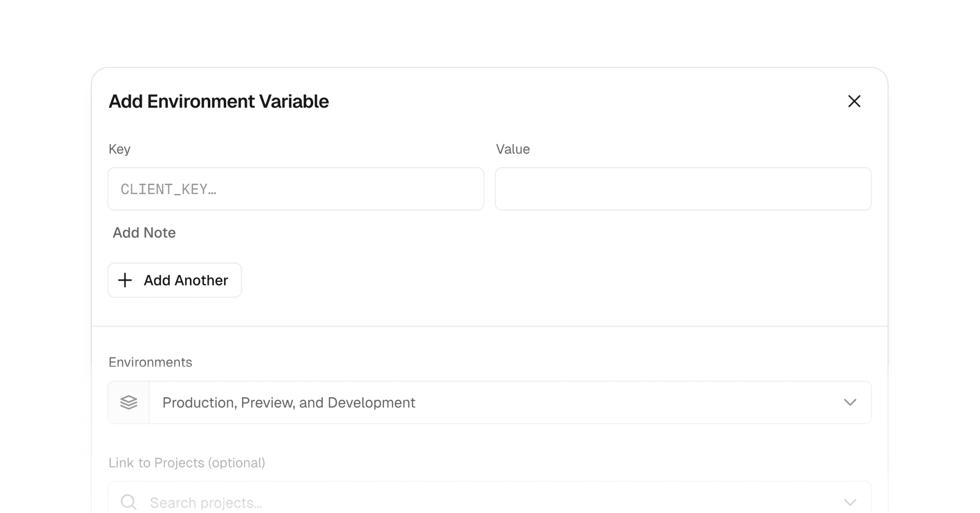Expand the Search projects chevron
The image size is (980, 513).
click(850, 502)
